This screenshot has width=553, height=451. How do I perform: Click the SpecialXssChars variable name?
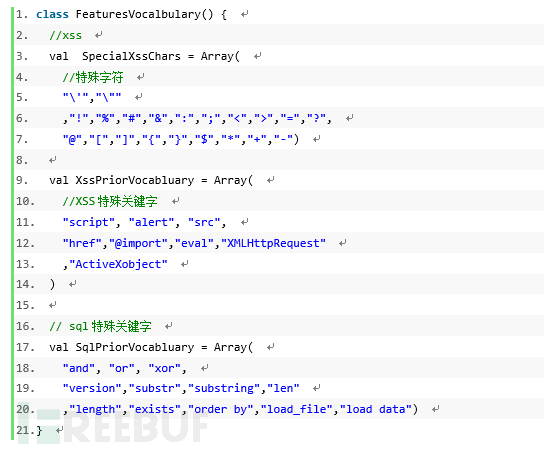pos(131,56)
